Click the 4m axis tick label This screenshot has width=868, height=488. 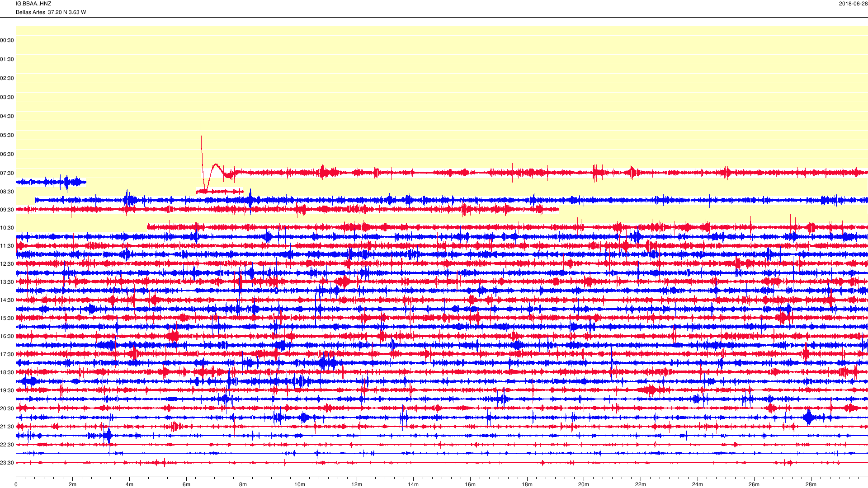click(129, 484)
